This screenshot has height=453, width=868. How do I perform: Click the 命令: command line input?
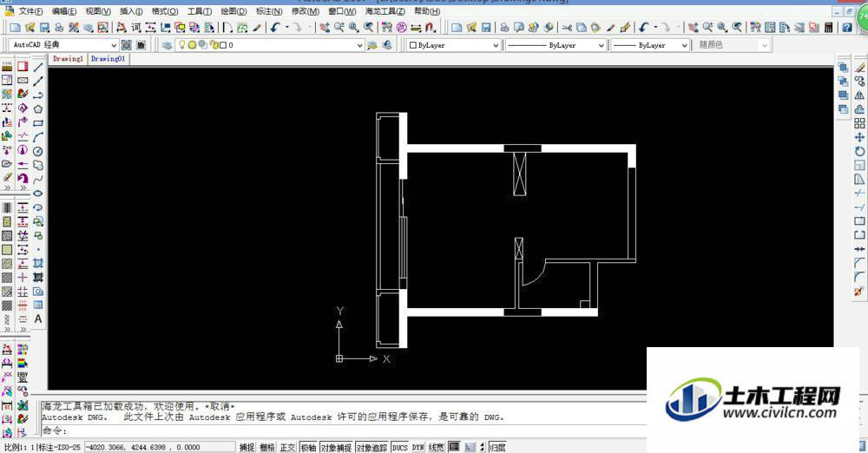(x=343, y=430)
